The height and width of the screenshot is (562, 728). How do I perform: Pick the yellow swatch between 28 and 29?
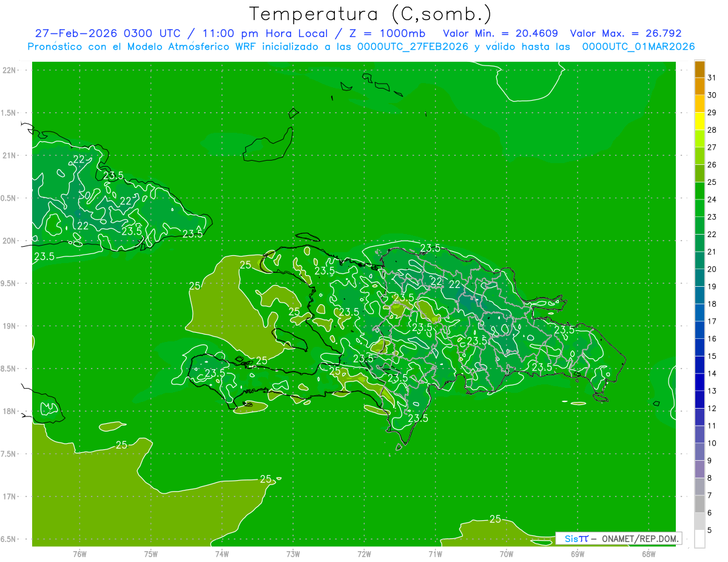(x=699, y=121)
